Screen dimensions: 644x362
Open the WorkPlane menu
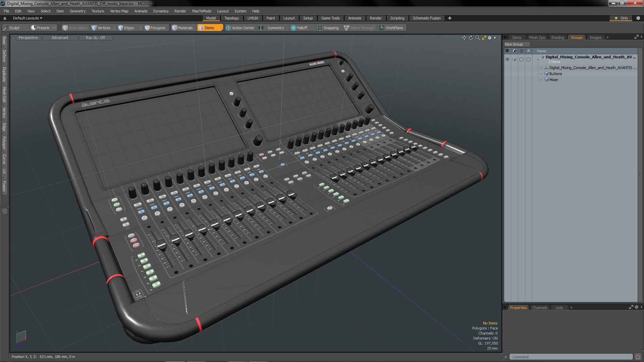pos(392,28)
